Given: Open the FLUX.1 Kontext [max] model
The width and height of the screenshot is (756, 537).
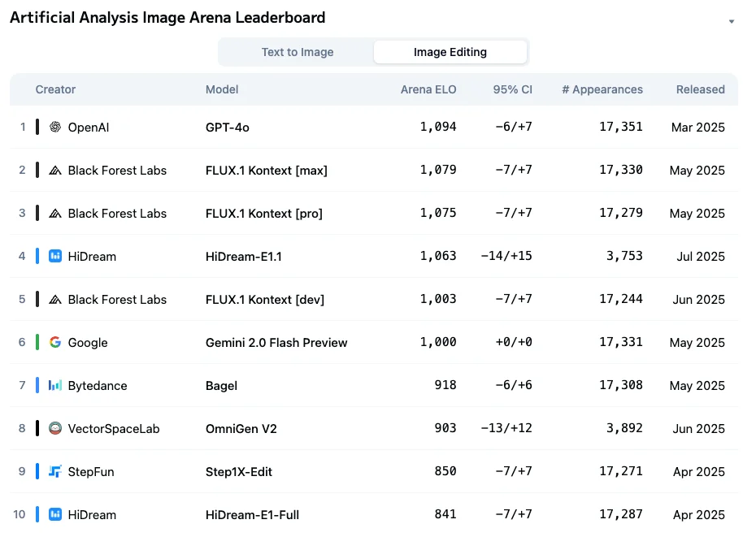Looking at the screenshot, I should [x=266, y=170].
